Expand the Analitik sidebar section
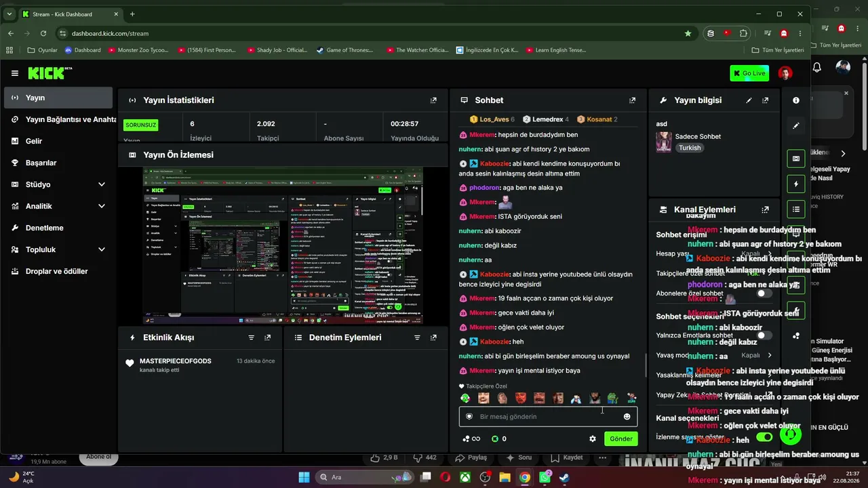868x488 pixels. (x=58, y=206)
